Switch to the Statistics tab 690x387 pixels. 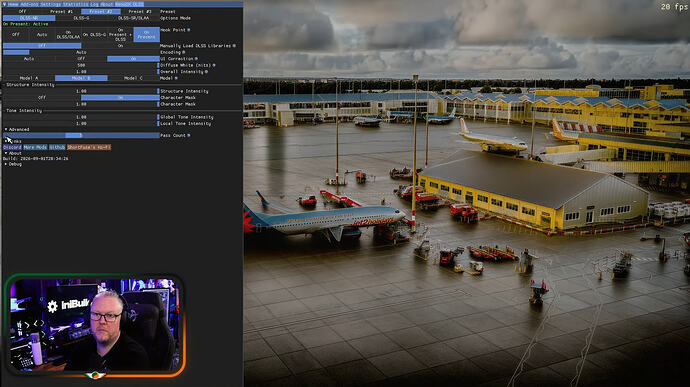76,4
